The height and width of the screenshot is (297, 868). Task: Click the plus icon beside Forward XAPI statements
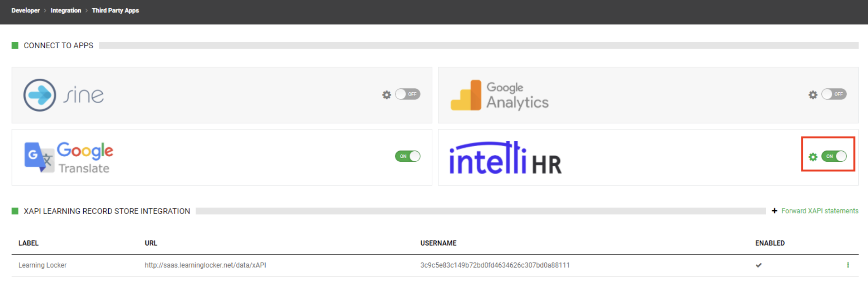pyautogui.click(x=774, y=211)
